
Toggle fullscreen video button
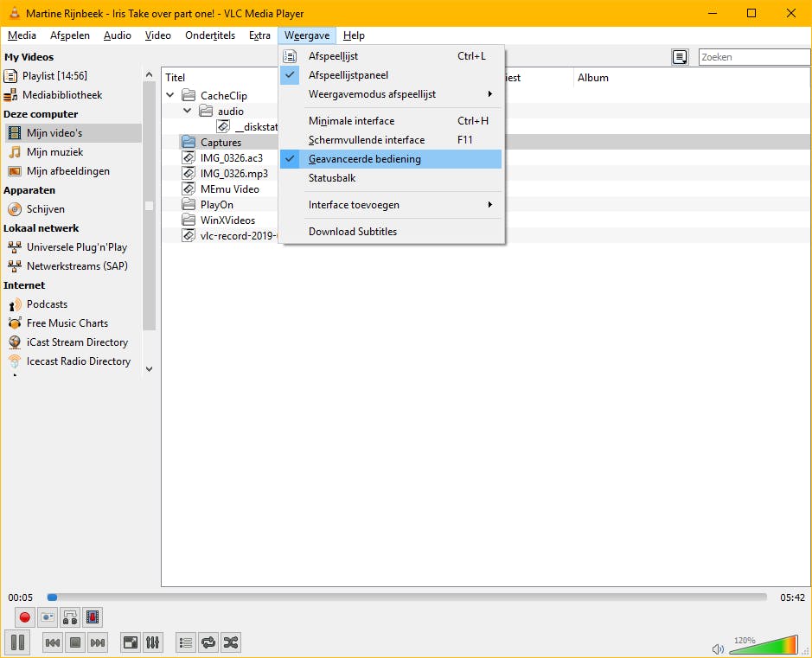click(x=130, y=643)
